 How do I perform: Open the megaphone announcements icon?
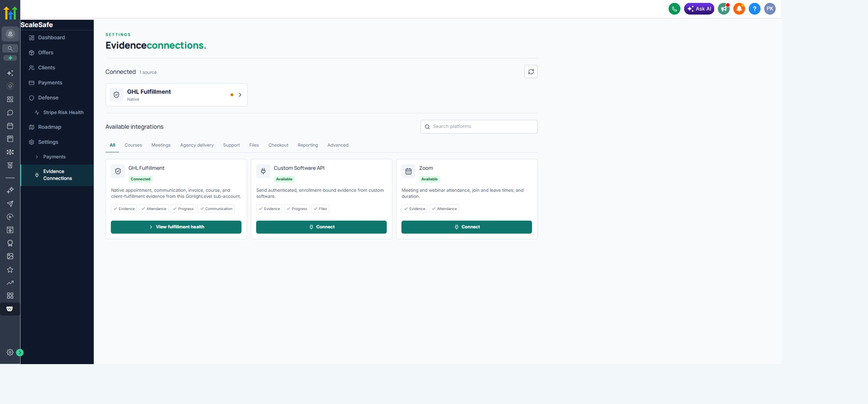pyautogui.click(x=724, y=9)
